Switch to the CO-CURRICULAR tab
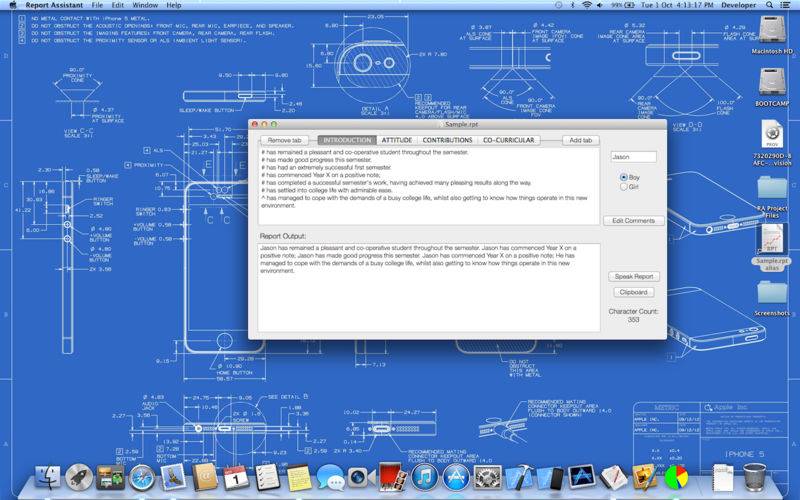Screen dimensions: 800x500 click(x=509, y=140)
